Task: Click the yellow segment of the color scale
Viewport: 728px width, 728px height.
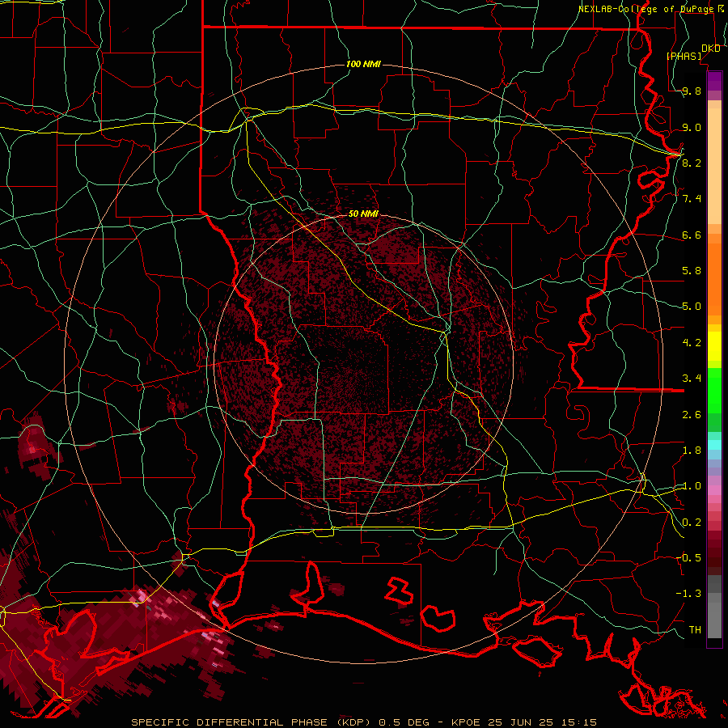Action: click(x=714, y=346)
